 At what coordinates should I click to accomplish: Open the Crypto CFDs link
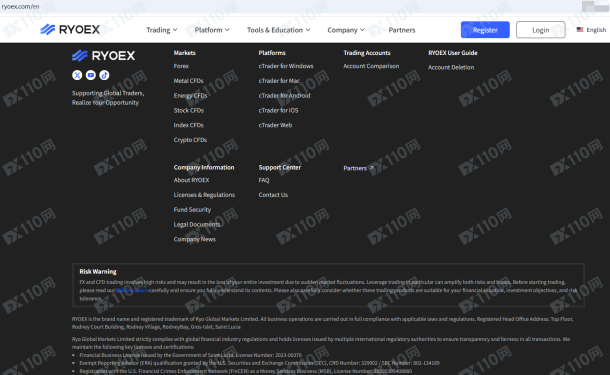coord(190,140)
